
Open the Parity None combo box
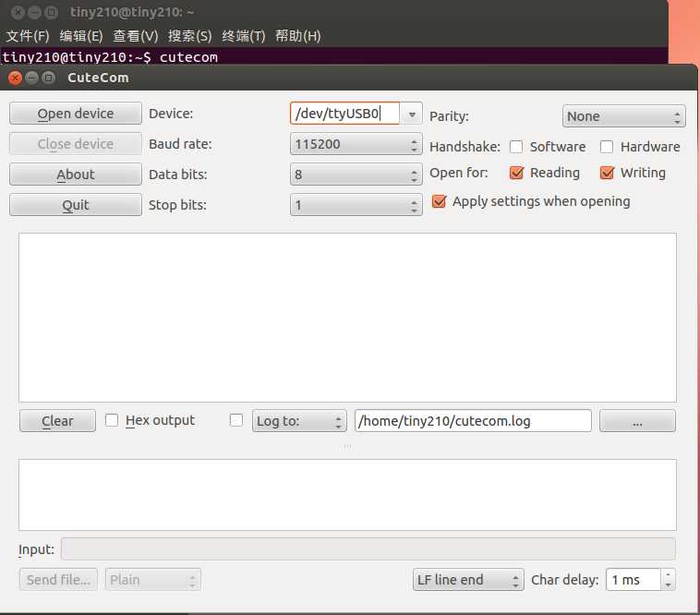(x=623, y=116)
